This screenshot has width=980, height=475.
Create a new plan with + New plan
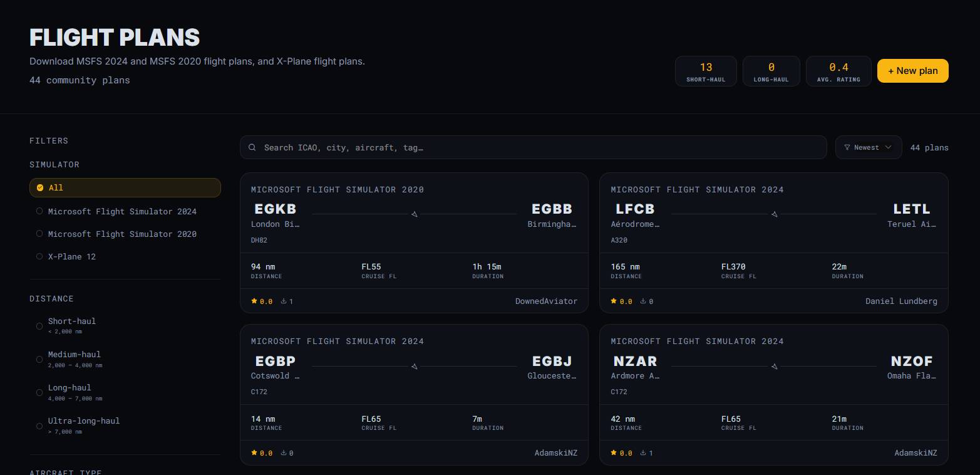pos(913,71)
